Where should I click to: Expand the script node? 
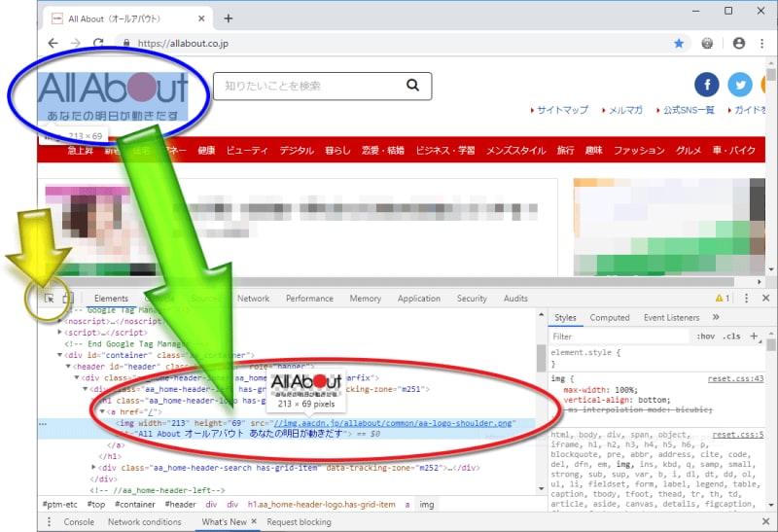[60, 332]
